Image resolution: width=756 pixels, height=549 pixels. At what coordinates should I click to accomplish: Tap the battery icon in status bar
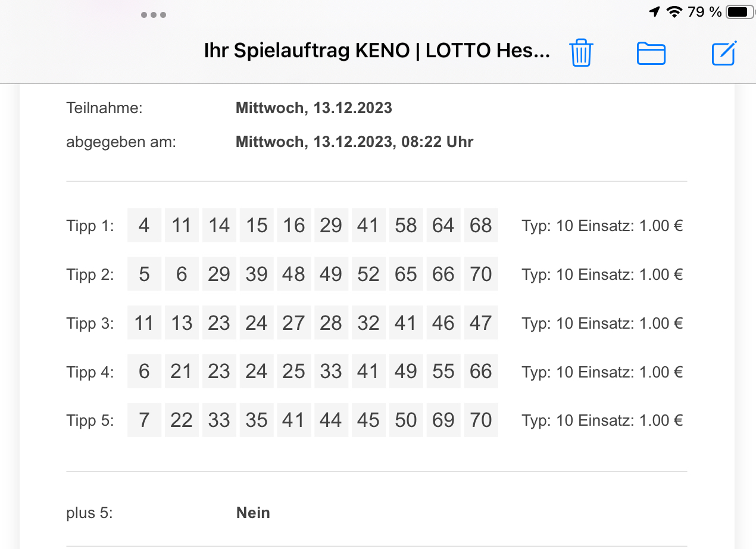click(739, 12)
